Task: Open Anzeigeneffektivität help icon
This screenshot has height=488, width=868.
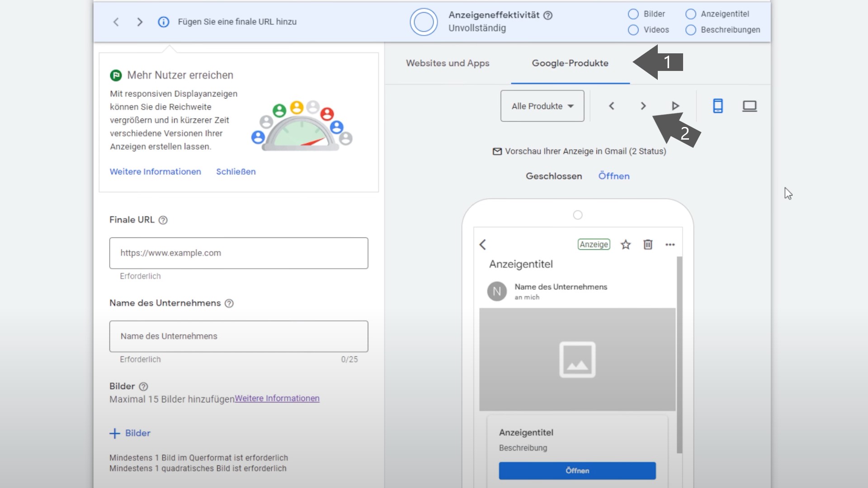Action: pyautogui.click(x=548, y=15)
